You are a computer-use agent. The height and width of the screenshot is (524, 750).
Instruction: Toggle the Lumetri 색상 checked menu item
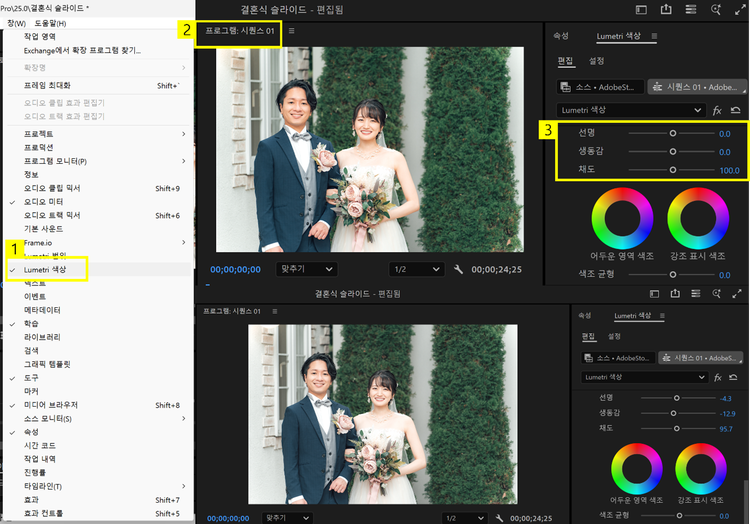(45, 269)
